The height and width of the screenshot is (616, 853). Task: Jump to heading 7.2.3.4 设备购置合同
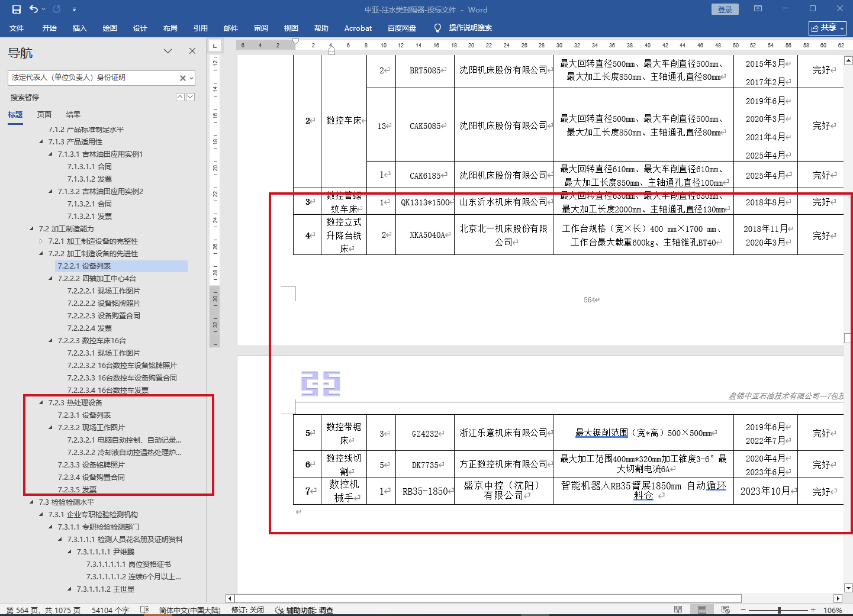pyautogui.click(x=91, y=478)
